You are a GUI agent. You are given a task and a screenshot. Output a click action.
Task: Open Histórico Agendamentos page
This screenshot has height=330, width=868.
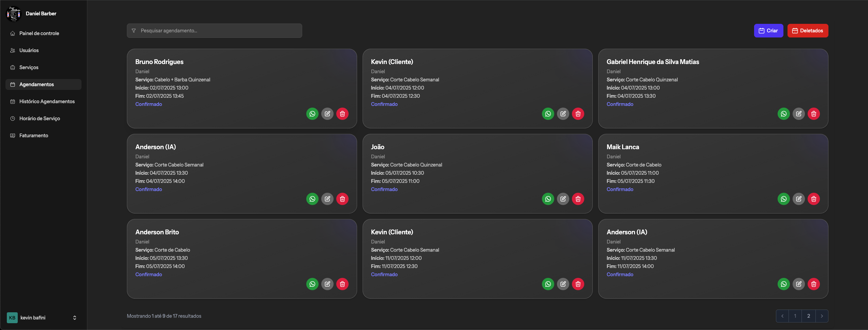(x=47, y=101)
